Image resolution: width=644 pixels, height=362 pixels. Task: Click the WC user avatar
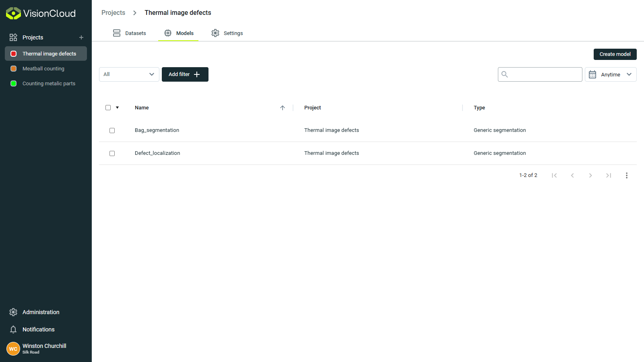pyautogui.click(x=13, y=349)
